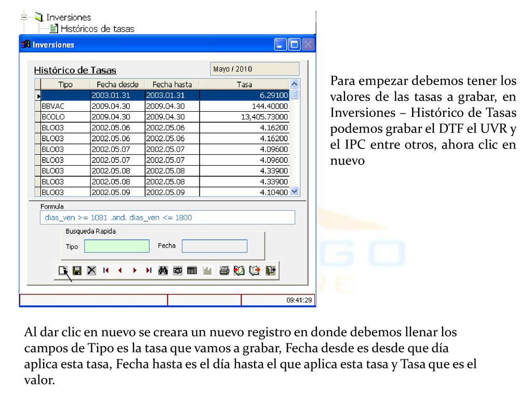Click the 2009.04.30 Fecha hasta cell of BBVAC
The height and width of the screenshot is (399, 532).
pyautogui.click(x=172, y=106)
